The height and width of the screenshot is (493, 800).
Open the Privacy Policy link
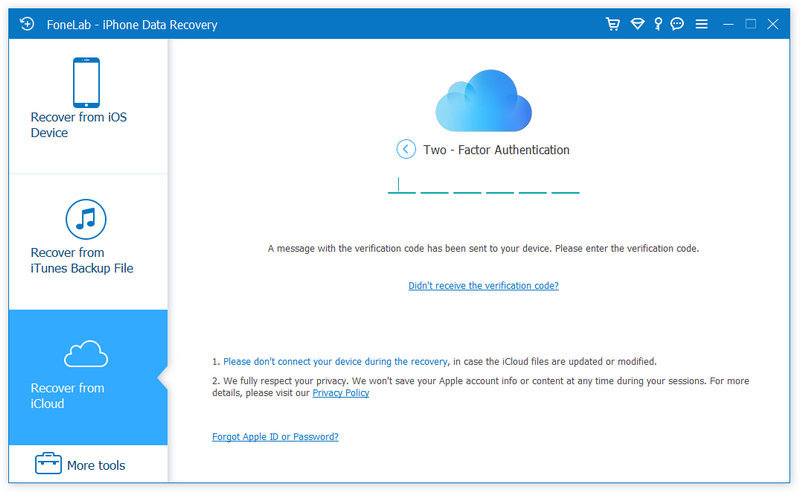click(x=341, y=393)
